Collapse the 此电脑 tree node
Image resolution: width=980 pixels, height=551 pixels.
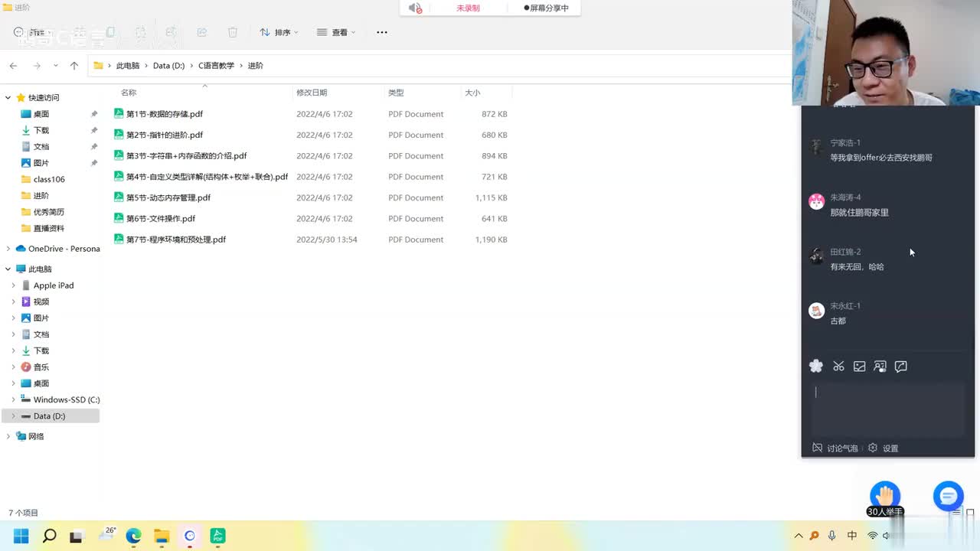coord(8,269)
